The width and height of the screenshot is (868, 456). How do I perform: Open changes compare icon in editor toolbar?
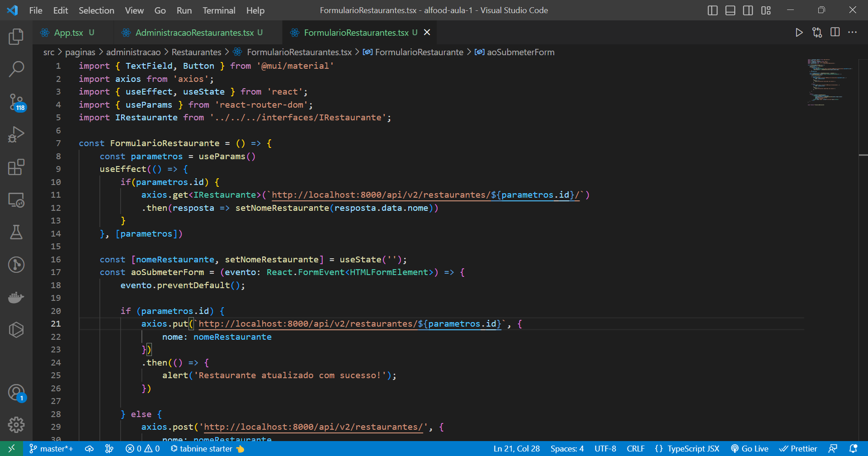coord(817,33)
